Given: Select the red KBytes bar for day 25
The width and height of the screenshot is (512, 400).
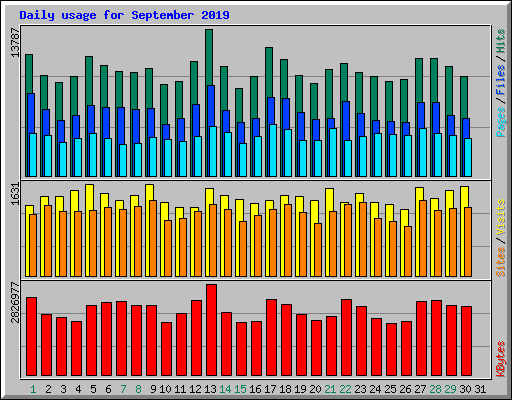Looking at the screenshot, I should point(391,349).
